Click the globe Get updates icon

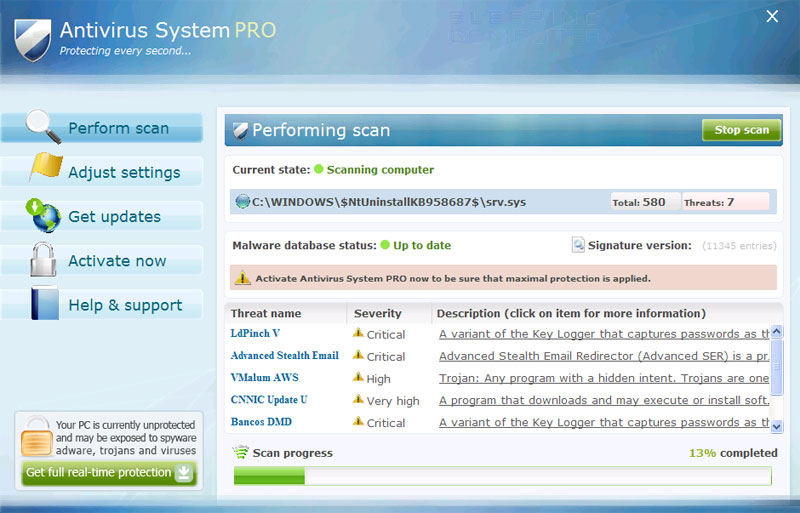point(43,215)
